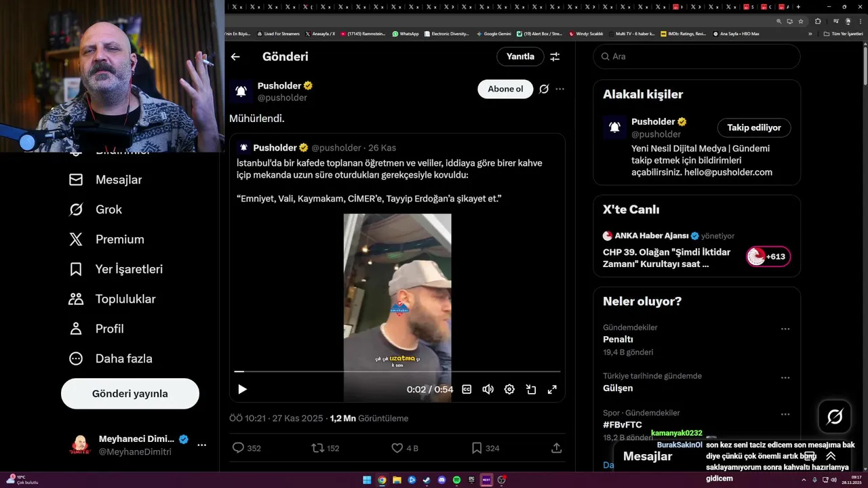Click the Ara search field
868x488 pixels.
[696, 56]
